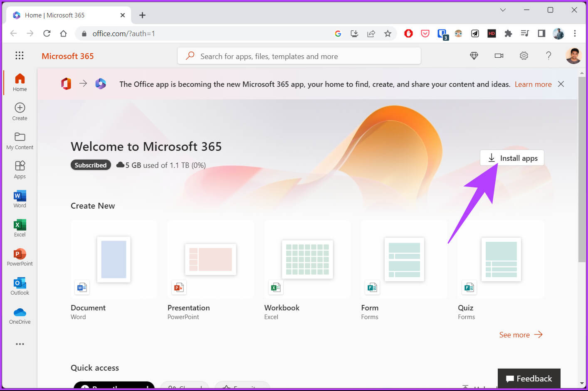Close the Home | Microsoft 365 tab
This screenshot has width=588, height=391.
click(x=122, y=15)
